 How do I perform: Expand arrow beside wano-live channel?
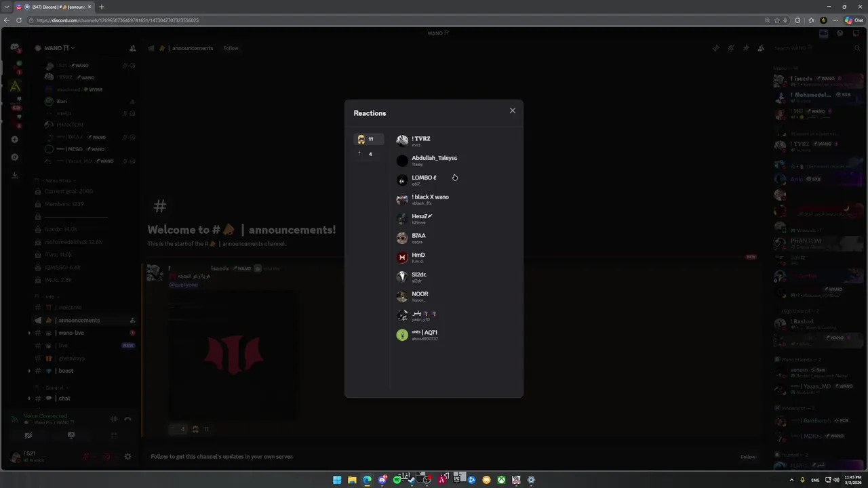[x=29, y=333]
